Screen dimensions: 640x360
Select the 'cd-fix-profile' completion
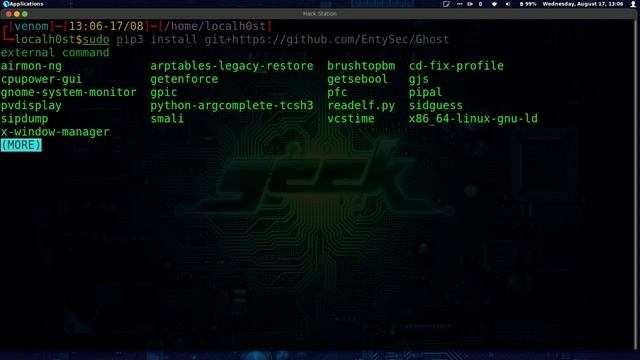[x=456, y=66]
